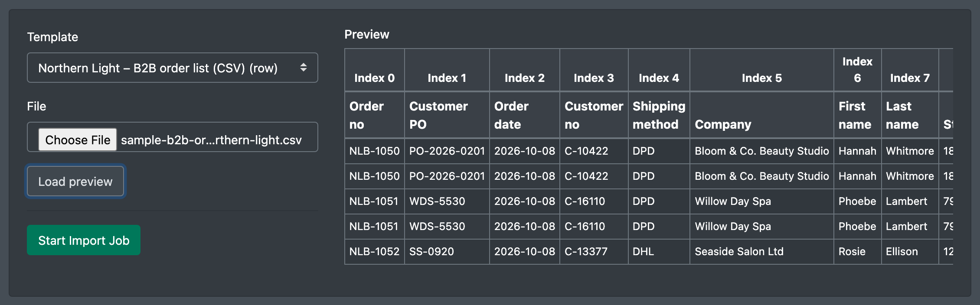Click the Choose File button
The height and width of the screenshot is (305, 980).
click(78, 140)
